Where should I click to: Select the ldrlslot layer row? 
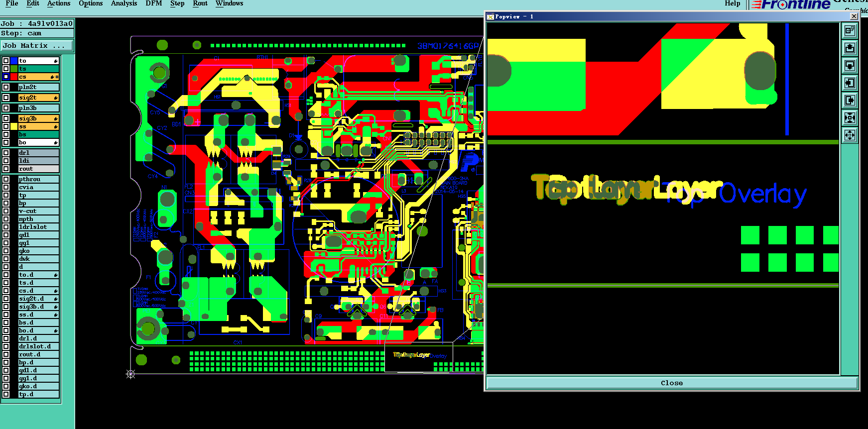pos(39,227)
